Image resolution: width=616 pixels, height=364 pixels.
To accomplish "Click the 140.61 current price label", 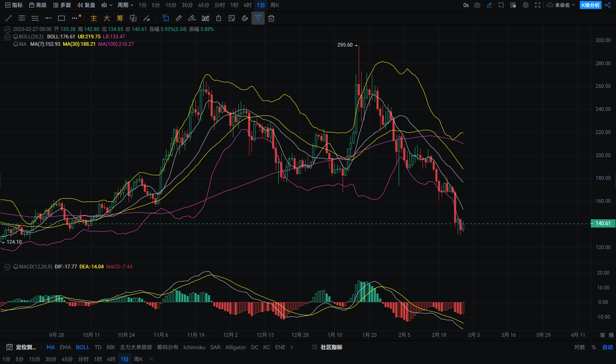I will click(x=603, y=223).
